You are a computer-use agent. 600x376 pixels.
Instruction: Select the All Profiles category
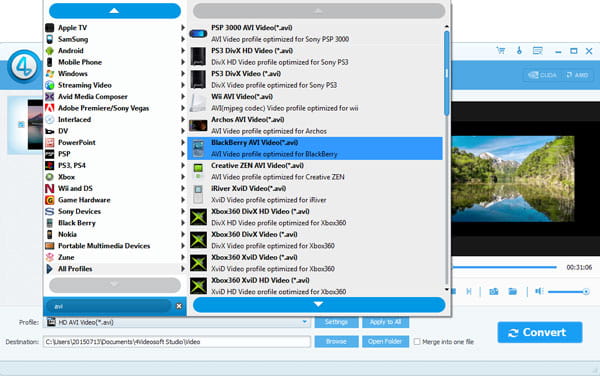(x=115, y=269)
